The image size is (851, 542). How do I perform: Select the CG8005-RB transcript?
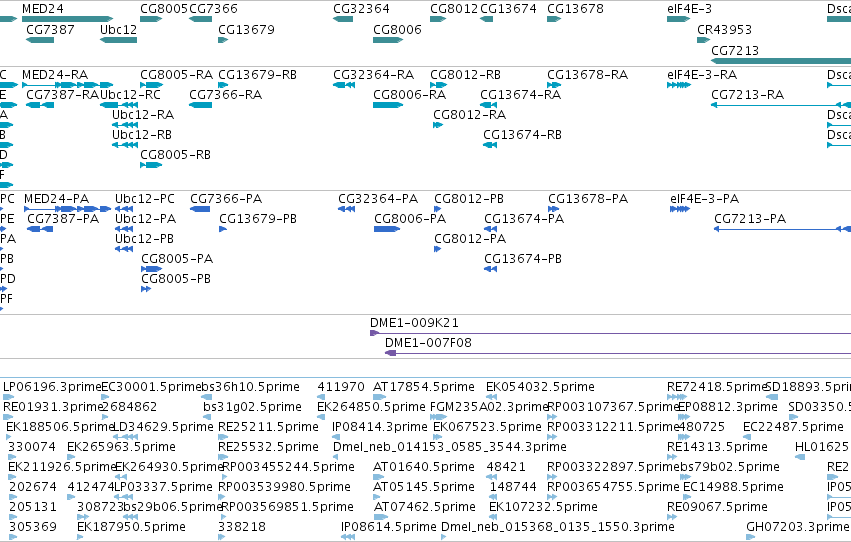(x=151, y=165)
